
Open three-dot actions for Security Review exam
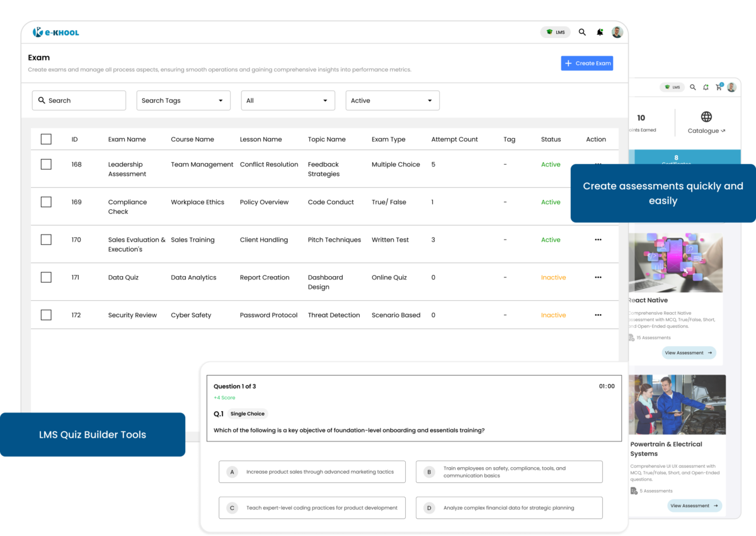[x=598, y=315]
